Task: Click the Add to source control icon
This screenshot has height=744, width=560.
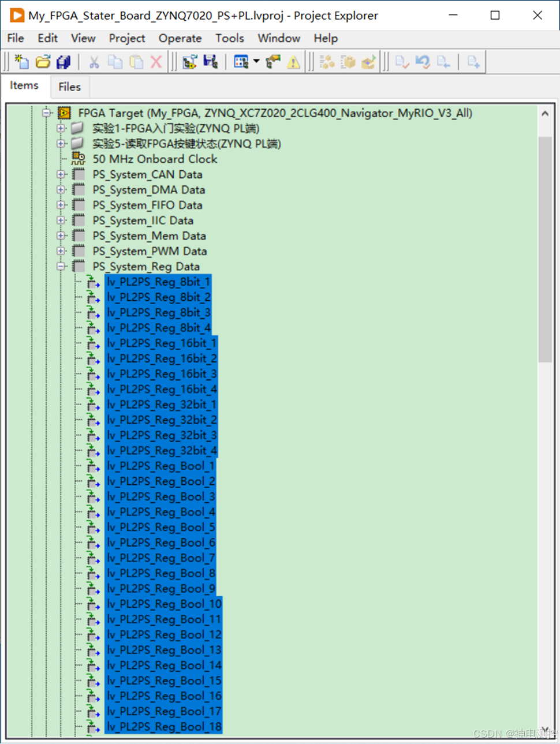Action: (473, 62)
